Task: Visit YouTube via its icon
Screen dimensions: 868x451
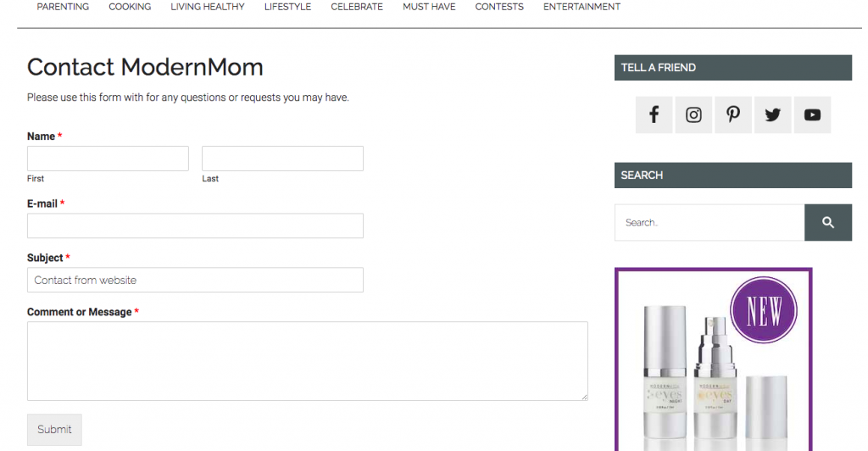Action: pos(812,115)
